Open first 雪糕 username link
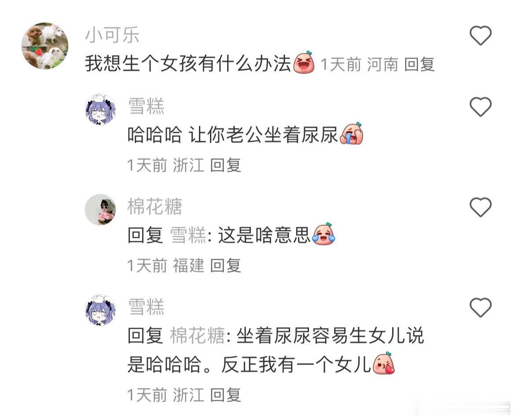The height and width of the screenshot is (420, 515). [146, 107]
